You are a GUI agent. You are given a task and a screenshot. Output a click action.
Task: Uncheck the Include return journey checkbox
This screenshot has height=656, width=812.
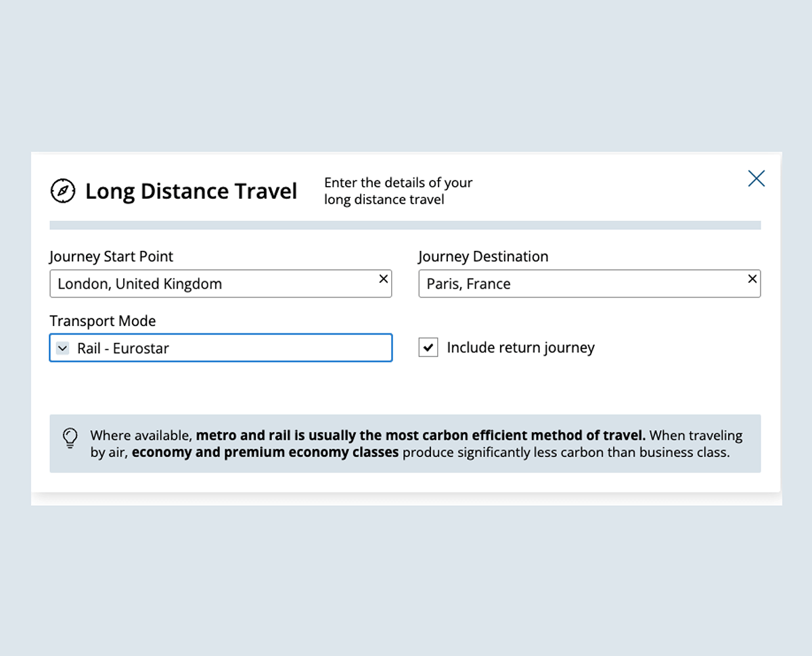click(x=428, y=348)
